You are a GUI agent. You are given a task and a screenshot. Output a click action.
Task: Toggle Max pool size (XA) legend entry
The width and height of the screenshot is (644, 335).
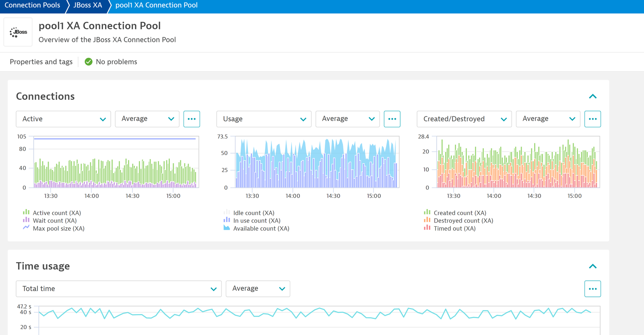(x=54, y=228)
